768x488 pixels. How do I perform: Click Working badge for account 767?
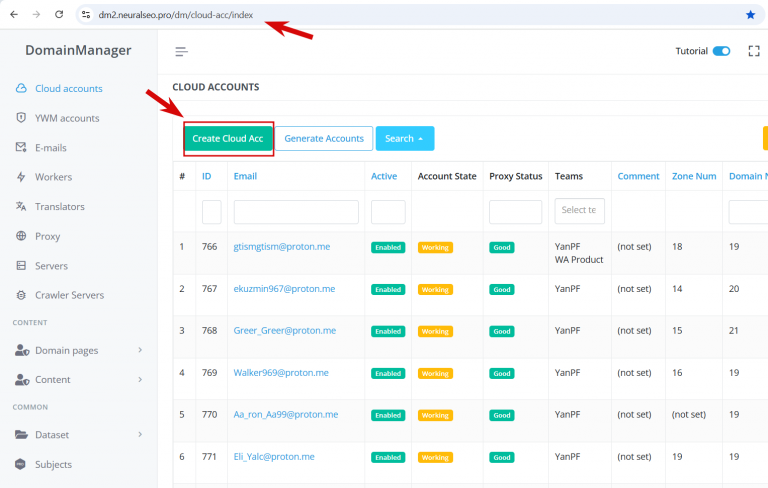tap(435, 290)
